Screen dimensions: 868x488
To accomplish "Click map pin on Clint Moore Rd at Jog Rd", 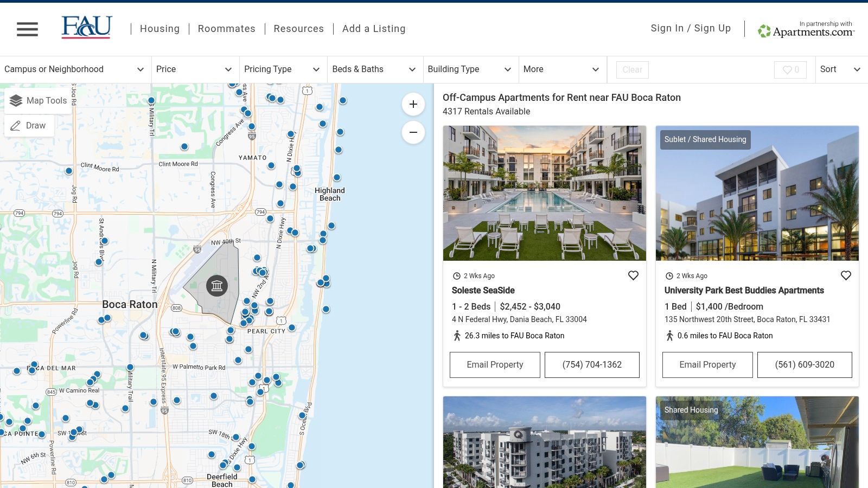I will click(69, 171).
